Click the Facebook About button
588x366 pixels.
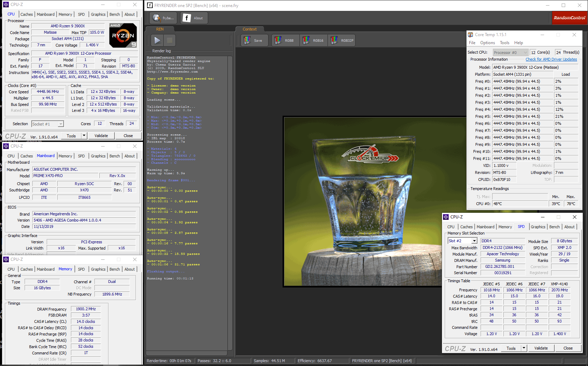[x=194, y=18]
